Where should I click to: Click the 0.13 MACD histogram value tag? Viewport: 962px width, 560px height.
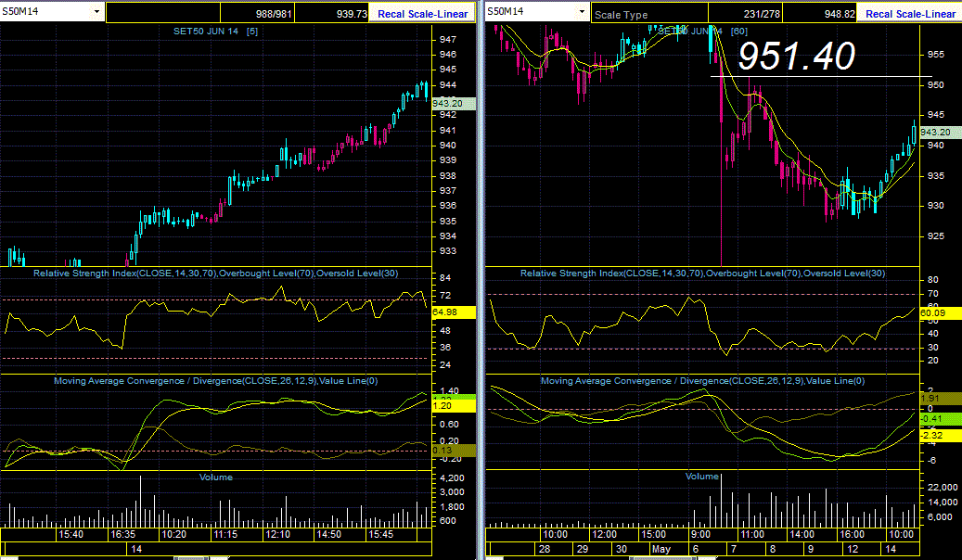[x=454, y=451]
